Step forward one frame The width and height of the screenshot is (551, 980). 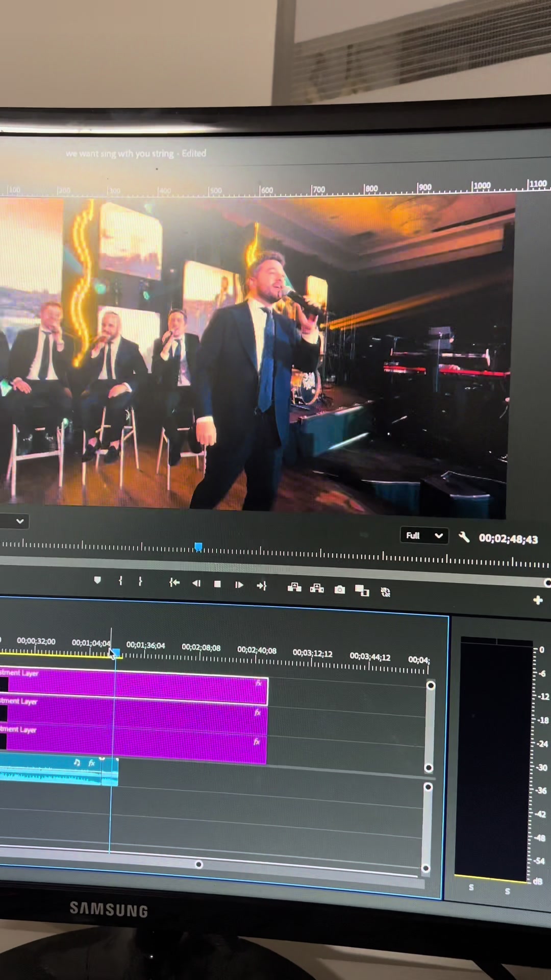[239, 585]
